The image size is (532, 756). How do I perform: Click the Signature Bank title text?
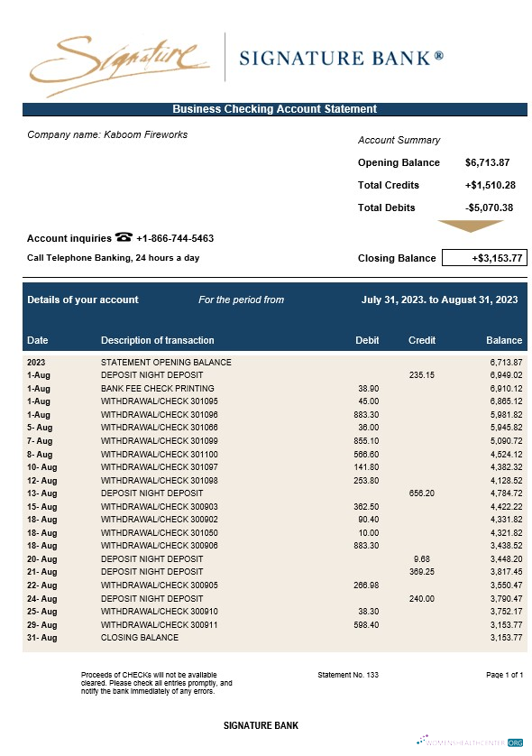[341, 58]
